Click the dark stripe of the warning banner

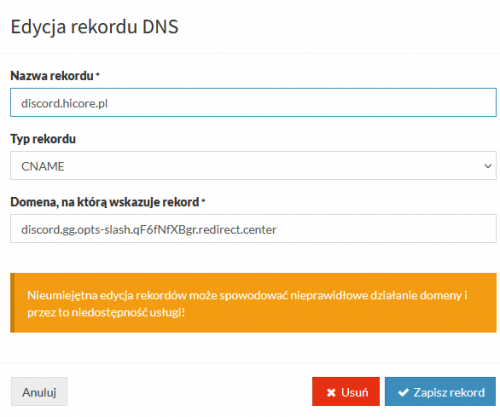[12, 303]
